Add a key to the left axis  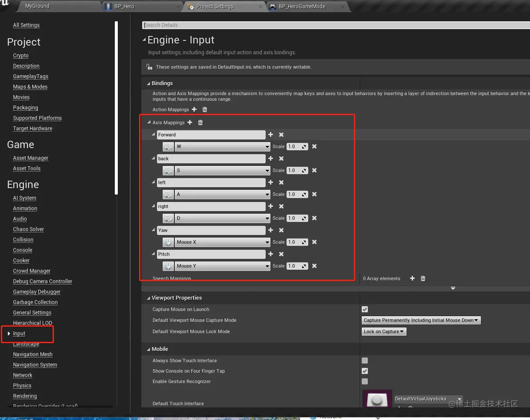(x=271, y=182)
